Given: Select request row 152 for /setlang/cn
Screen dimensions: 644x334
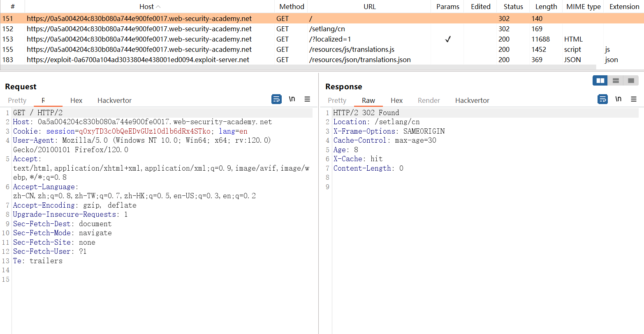Looking at the screenshot, I should [139, 29].
